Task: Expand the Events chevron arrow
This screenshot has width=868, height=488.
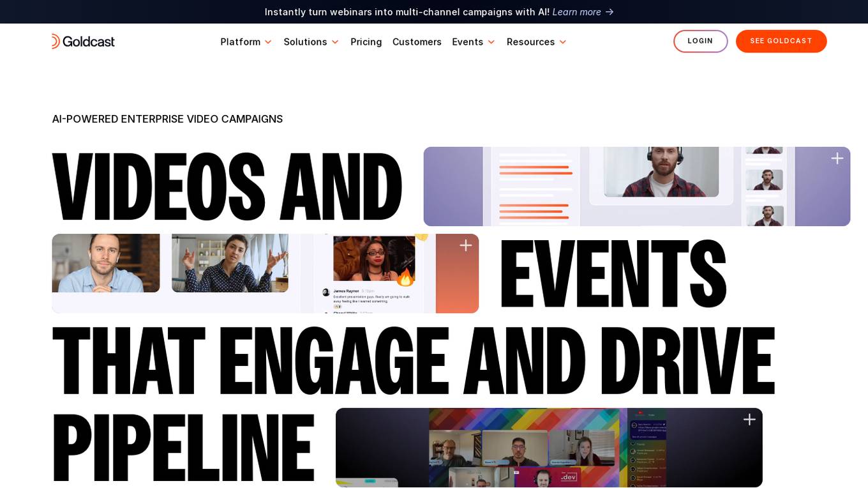Action: point(491,42)
